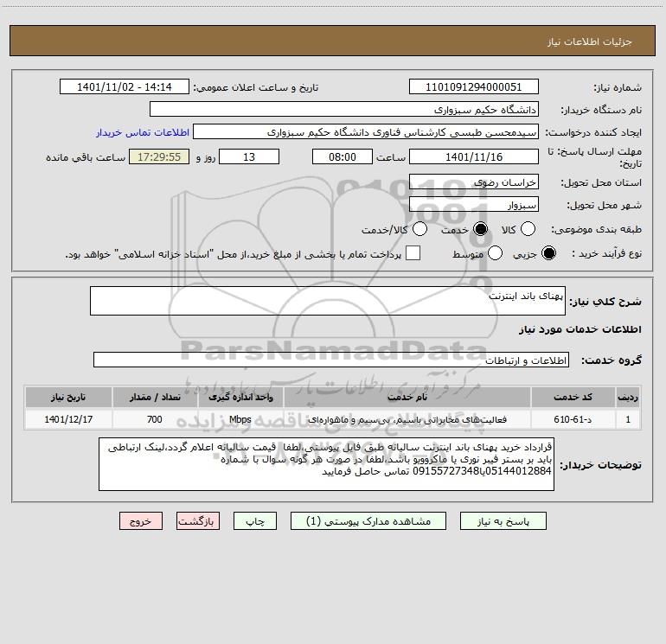Select the متوسط purchase type radio
666x644 pixels.
pyautogui.click(x=495, y=253)
